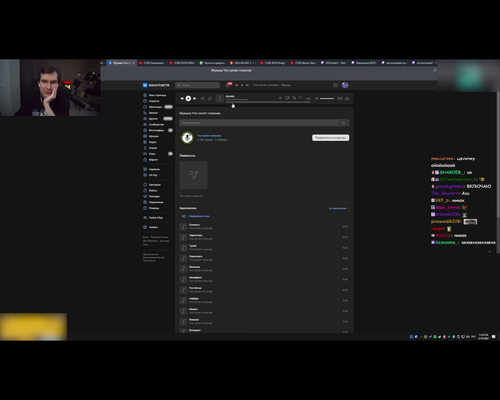
Task: Play track from the top header mini player
Action: 242,85
